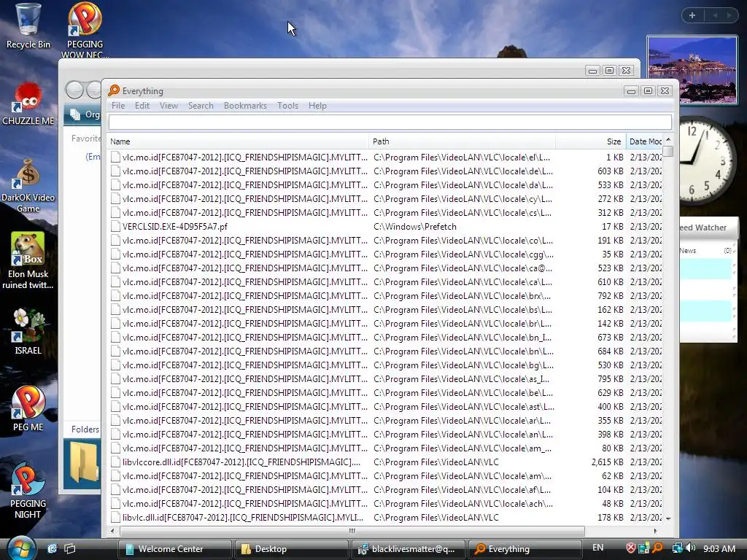
Task: Click the folder icon in Explorer window's Folders pane
Action: click(x=85, y=462)
